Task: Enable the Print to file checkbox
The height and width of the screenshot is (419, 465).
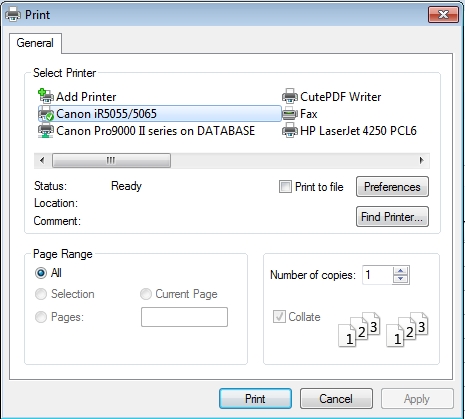Action: pos(285,187)
